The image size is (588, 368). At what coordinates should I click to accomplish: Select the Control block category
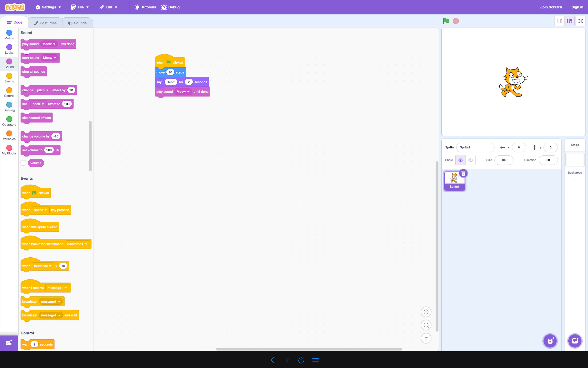(9, 92)
